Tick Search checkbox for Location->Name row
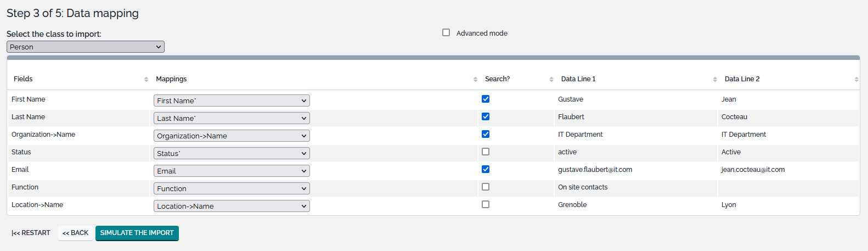Image resolution: width=868 pixels, height=251 pixels. (x=486, y=205)
